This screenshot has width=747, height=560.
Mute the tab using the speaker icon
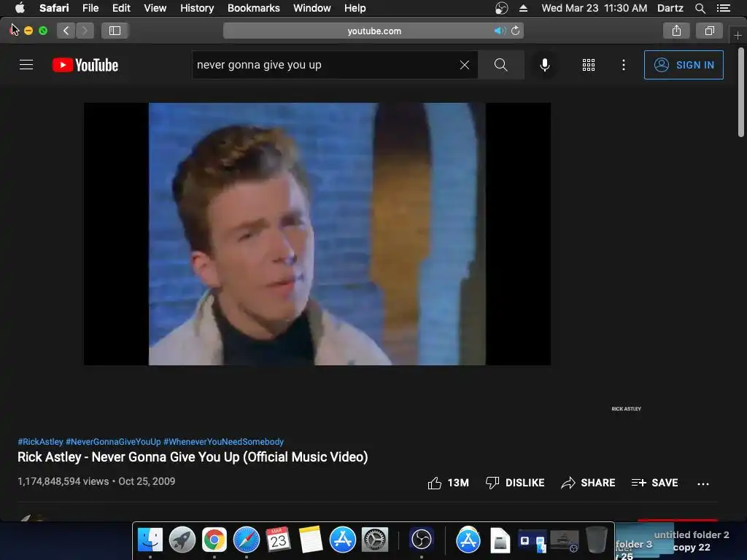pyautogui.click(x=499, y=31)
